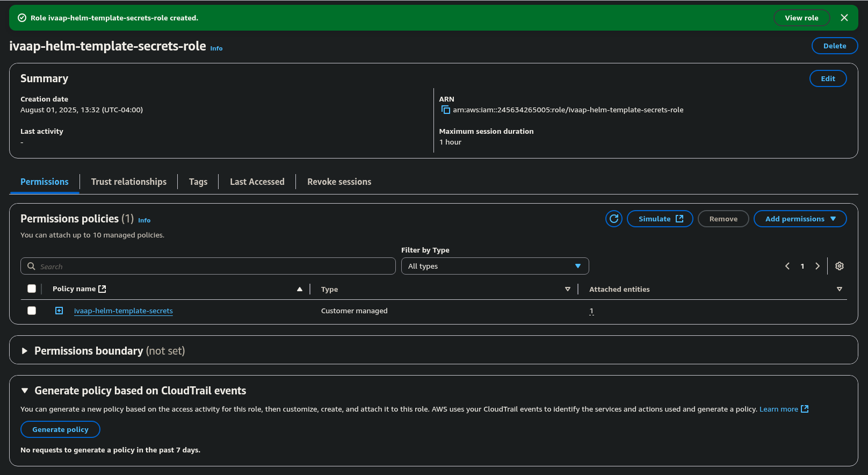Click page number 1 in pagination
This screenshot has height=475, width=868.
tap(802, 266)
